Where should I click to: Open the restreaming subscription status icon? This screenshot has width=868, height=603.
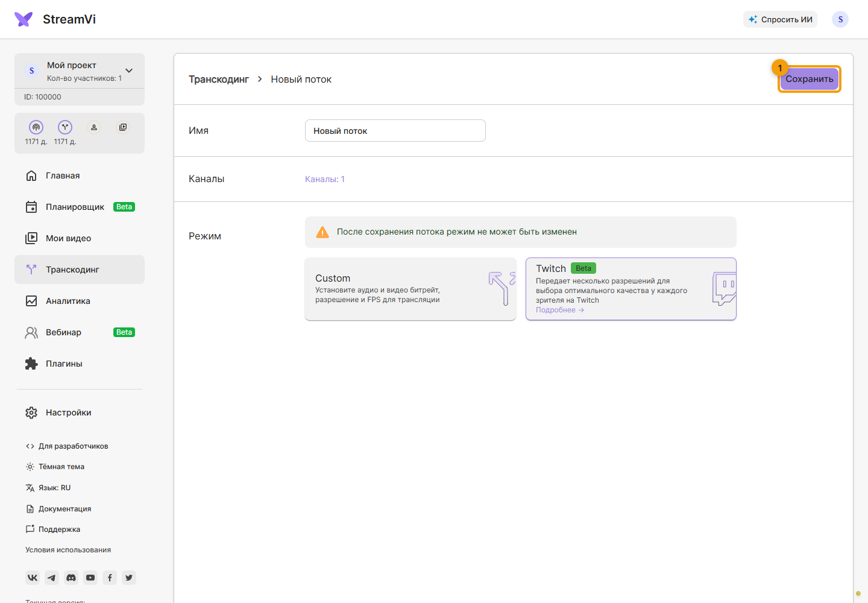point(36,127)
